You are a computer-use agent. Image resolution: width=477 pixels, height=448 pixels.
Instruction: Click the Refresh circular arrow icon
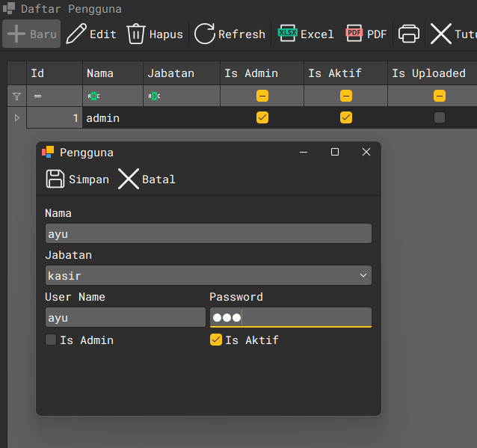[x=204, y=34]
